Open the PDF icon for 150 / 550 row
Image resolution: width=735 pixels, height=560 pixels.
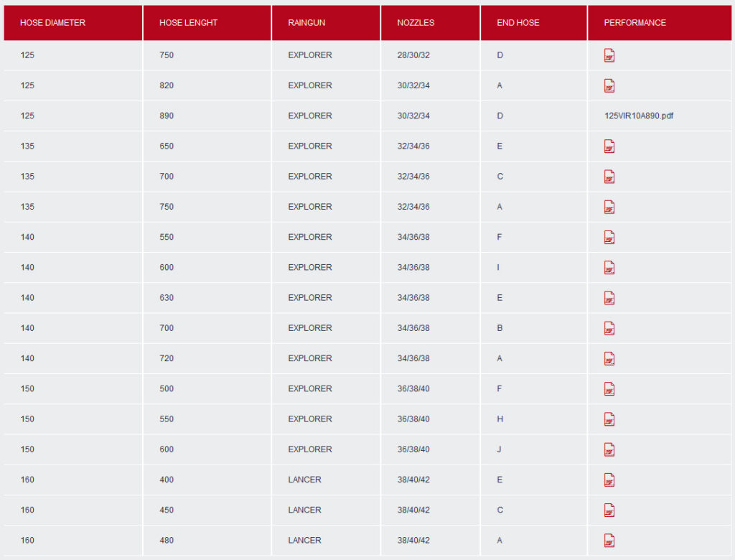(609, 419)
